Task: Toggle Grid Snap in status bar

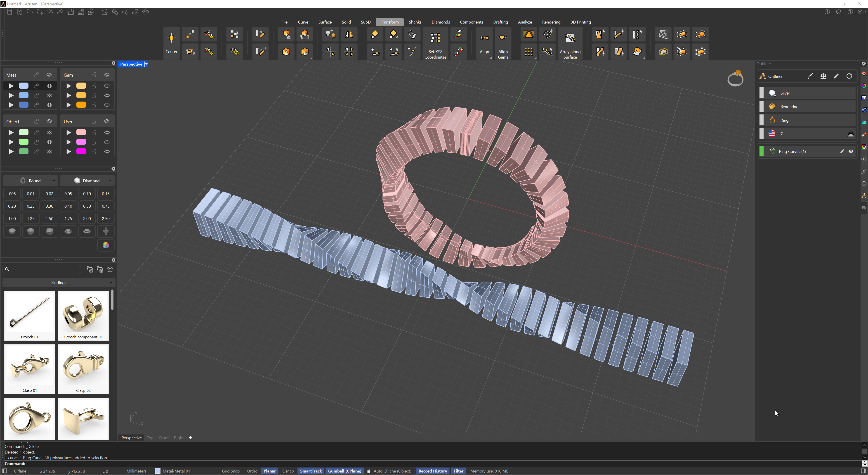Action: point(231,471)
